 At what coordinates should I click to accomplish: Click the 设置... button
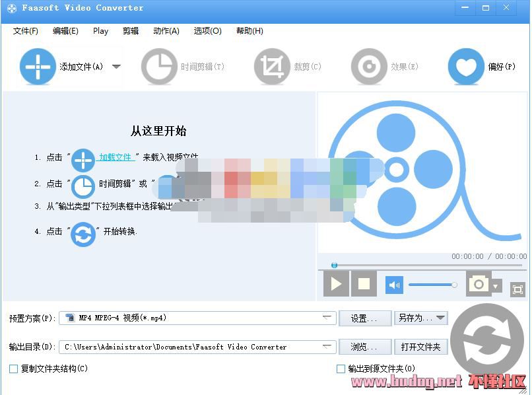pyautogui.click(x=365, y=318)
